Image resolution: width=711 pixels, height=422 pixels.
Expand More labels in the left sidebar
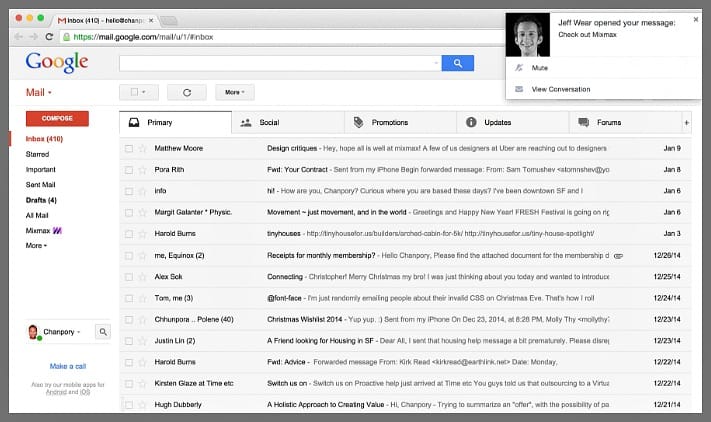(x=37, y=245)
